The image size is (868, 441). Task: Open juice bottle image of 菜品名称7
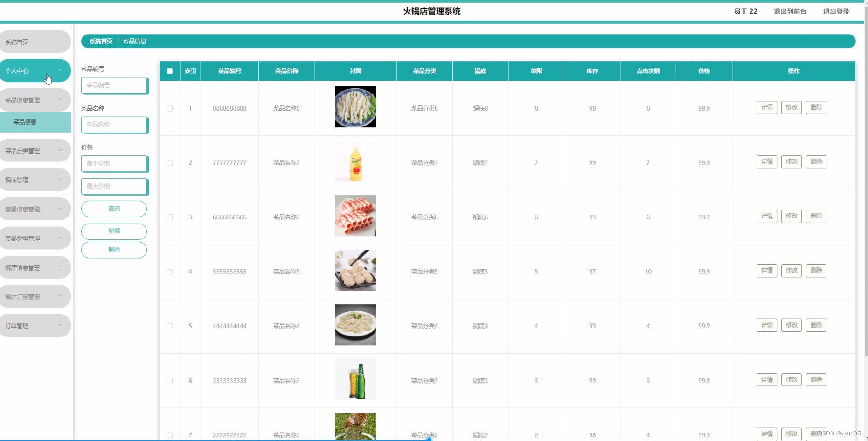355,161
